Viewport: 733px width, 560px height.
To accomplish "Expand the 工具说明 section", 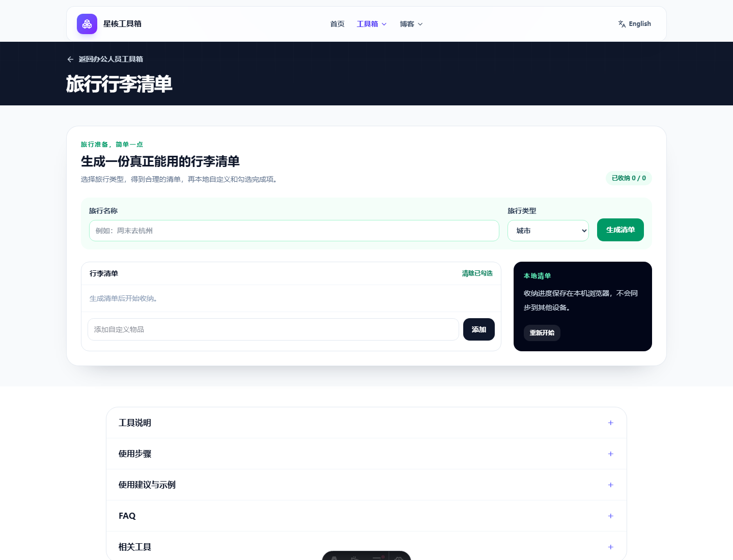I will 366,423.
